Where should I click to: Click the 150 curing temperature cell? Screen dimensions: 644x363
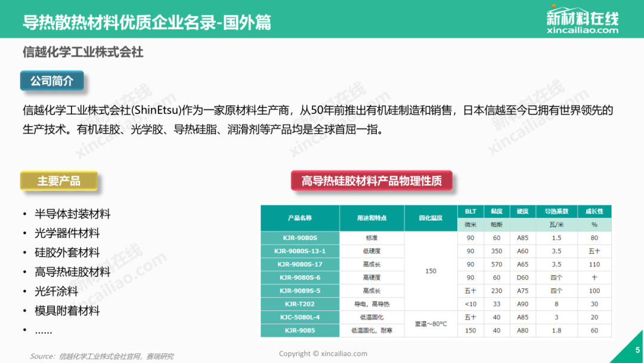(x=431, y=271)
